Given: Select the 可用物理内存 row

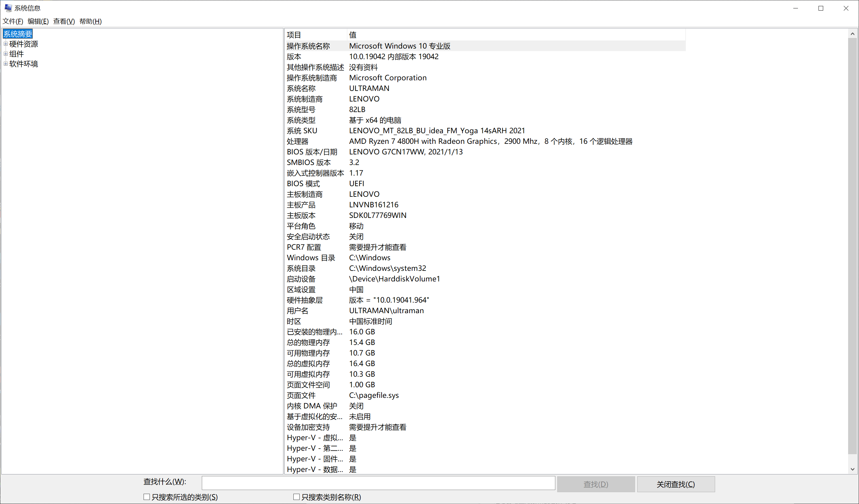Looking at the screenshot, I should pyautogui.click(x=485, y=353).
